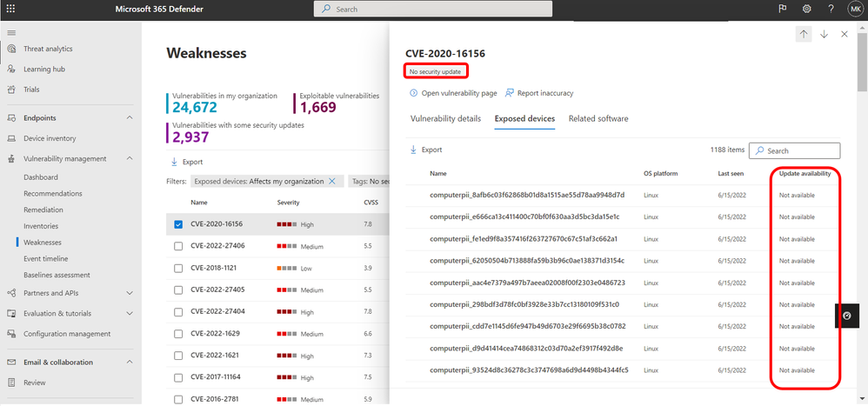Click the Configuration management icon
Viewport: 868px width, 406px height.
11,334
